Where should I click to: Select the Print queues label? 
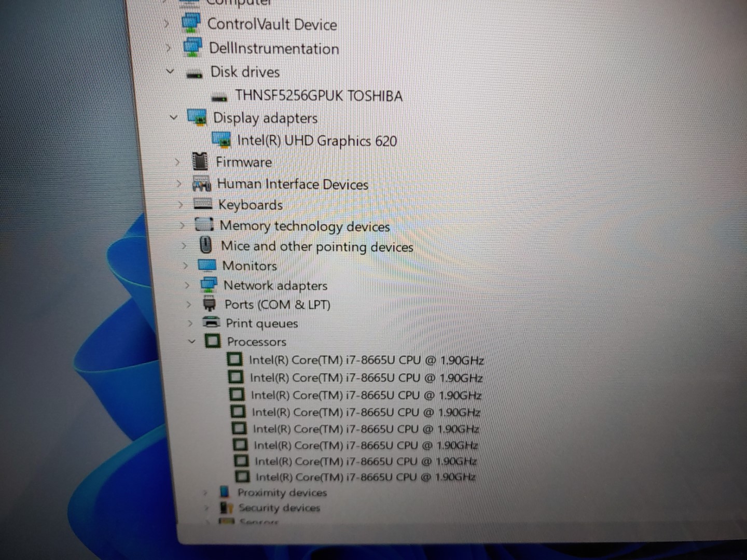(262, 324)
